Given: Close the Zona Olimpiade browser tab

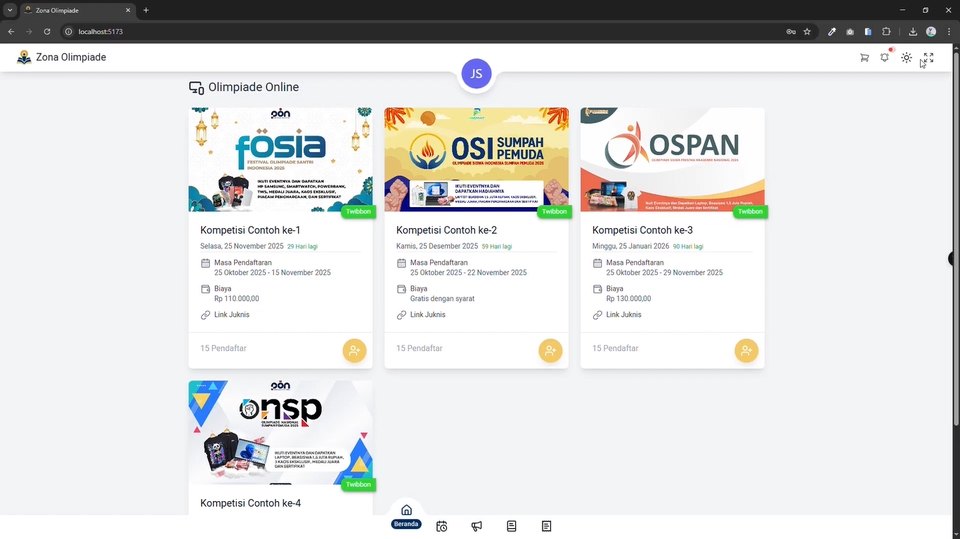Looking at the screenshot, I should tap(128, 10).
